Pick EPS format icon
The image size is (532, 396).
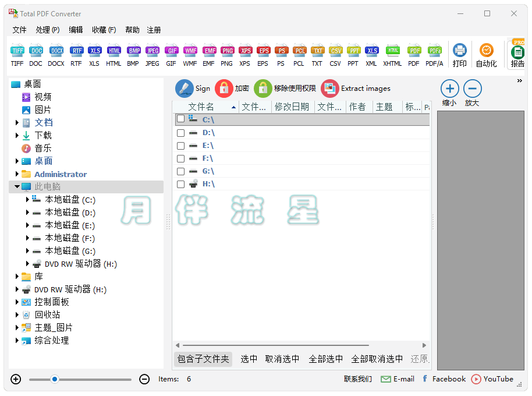(x=263, y=55)
